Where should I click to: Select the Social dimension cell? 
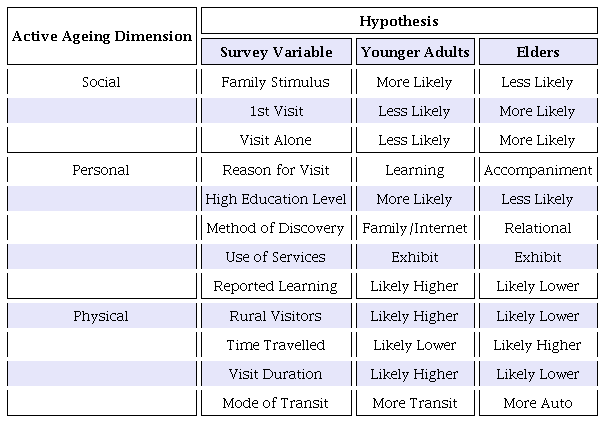[x=101, y=82]
